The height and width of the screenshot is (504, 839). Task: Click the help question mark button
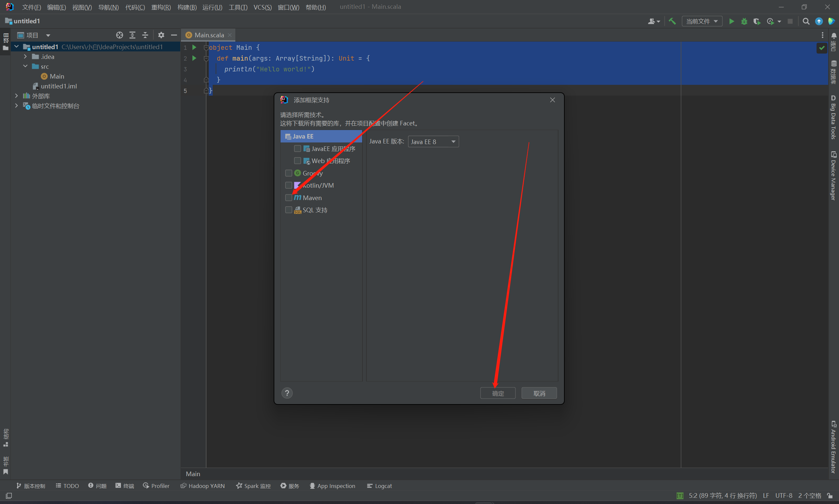(287, 393)
